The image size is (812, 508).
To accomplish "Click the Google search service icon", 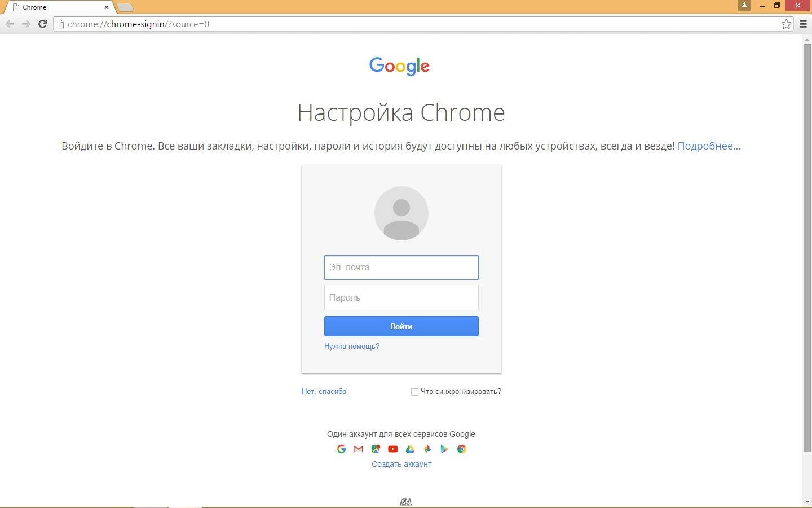I will 341,449.
